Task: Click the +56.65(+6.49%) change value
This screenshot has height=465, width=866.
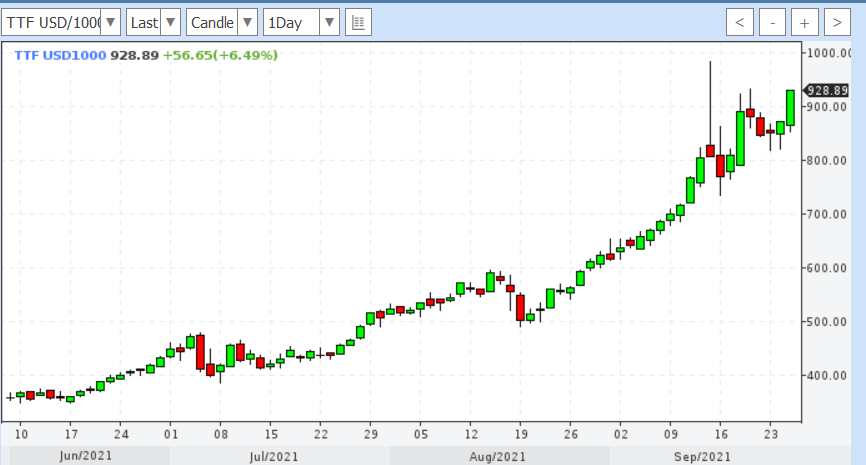Action: 220,55
